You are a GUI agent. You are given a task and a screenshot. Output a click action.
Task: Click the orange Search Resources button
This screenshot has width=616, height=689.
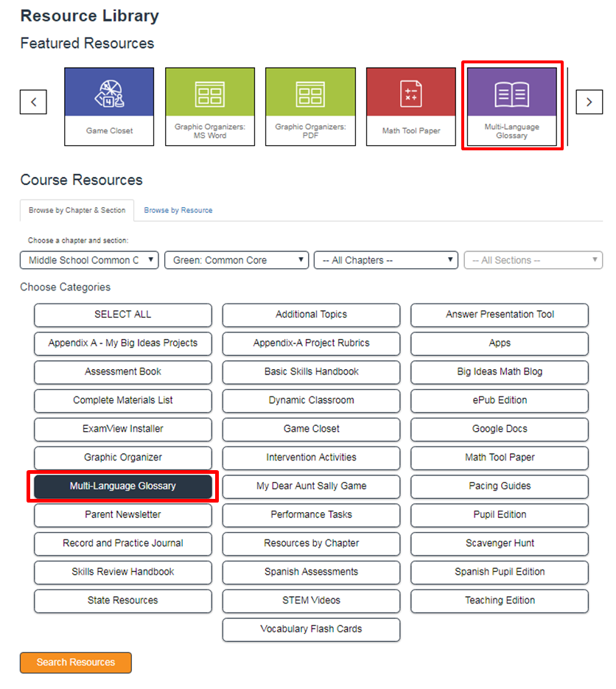point(76,662)
